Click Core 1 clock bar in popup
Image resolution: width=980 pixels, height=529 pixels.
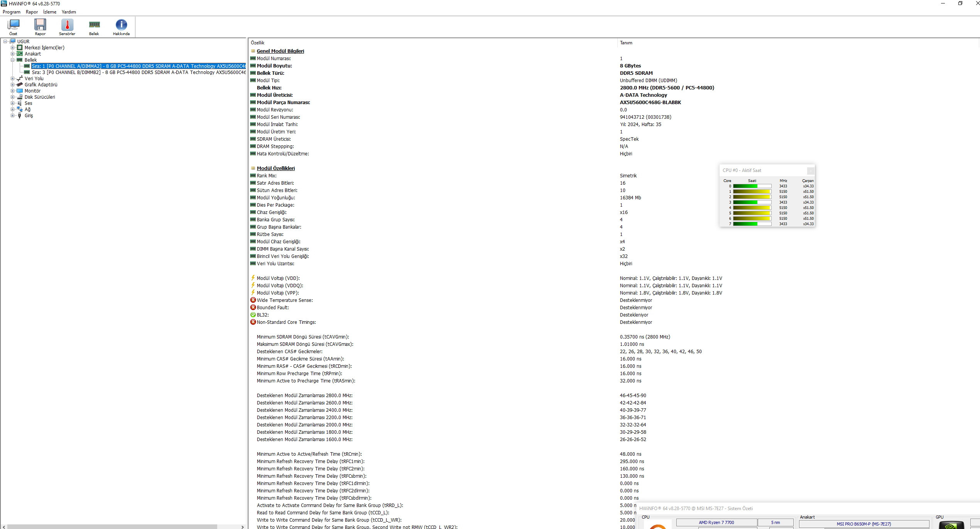(x=752, y=192)
